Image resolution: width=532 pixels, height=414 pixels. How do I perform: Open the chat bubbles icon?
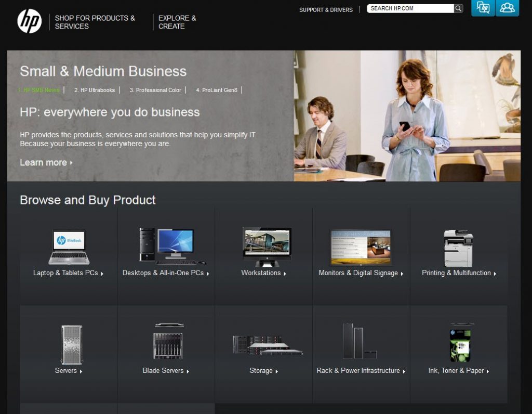point(483,8)
